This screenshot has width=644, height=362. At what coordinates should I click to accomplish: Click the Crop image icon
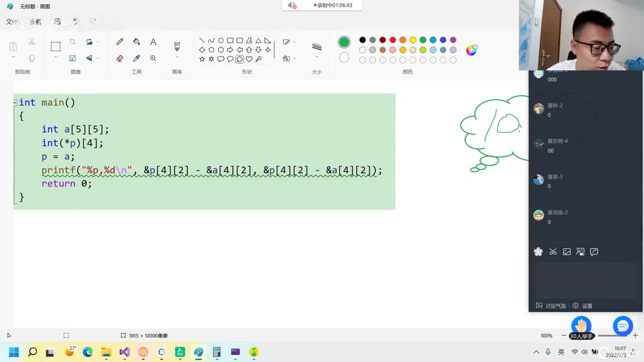[x=72, y=42]
